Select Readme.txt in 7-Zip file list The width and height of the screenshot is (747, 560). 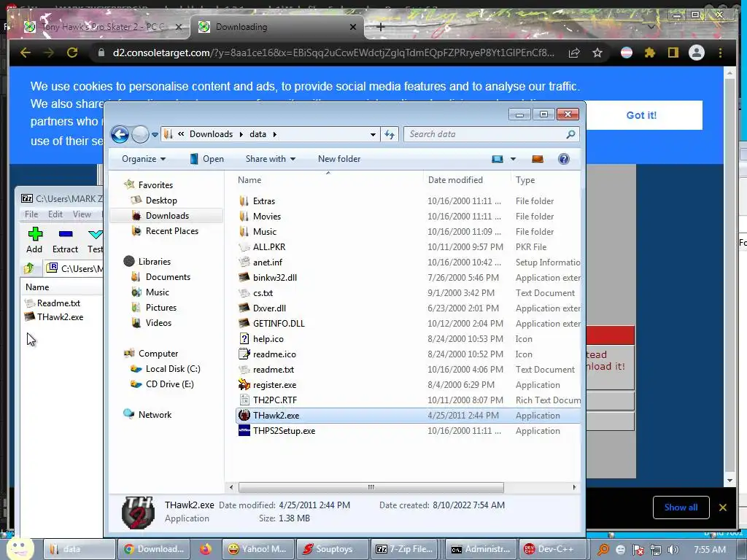58,303
